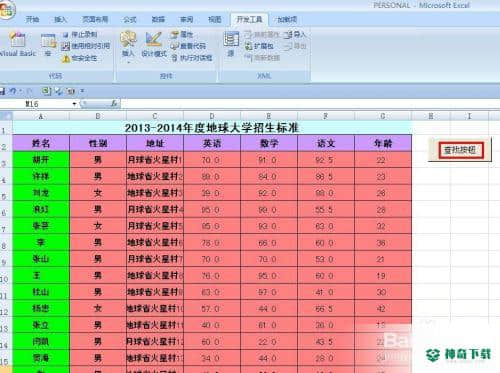Screen dimensions: 500x373
Task: Select the Developer (开发工具) tab
Action: [x=249, y=20]
